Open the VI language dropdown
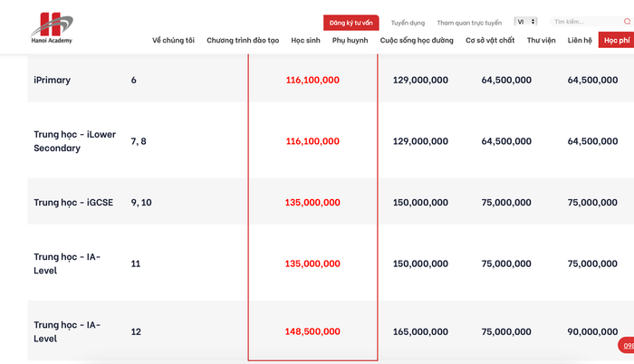634x364 pixels. [525, 22]
